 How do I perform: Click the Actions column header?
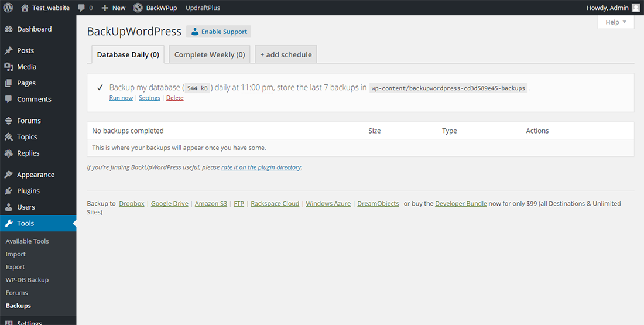click(537, 131)
